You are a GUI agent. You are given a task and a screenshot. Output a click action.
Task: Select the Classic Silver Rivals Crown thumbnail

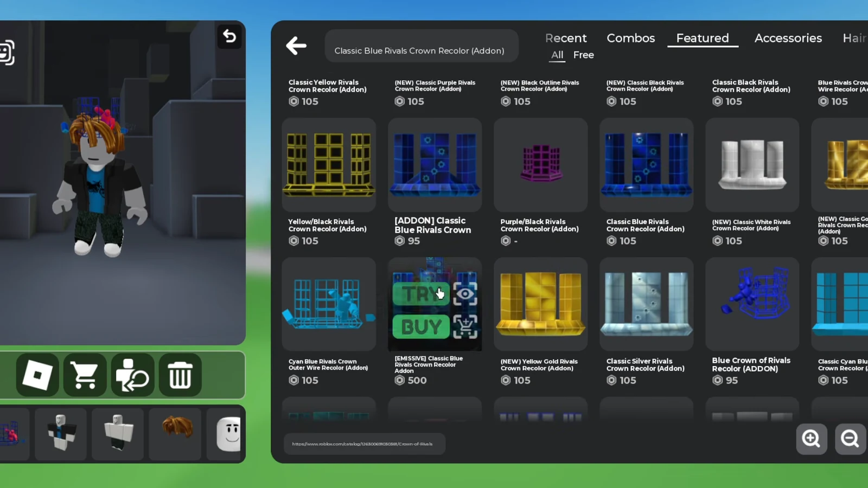point(647,304)
